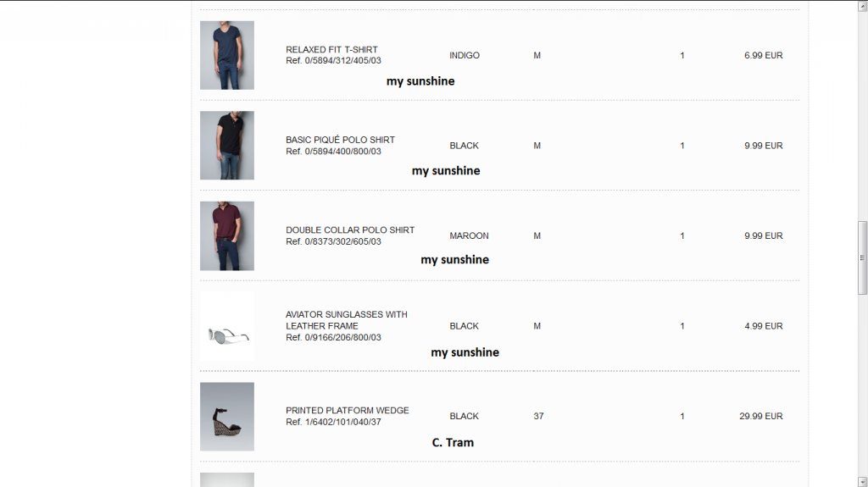Click the 4.99 EUR sunglasses price
Image resolution: width=868 pixels, height=487 pixels.
point(763,326)
